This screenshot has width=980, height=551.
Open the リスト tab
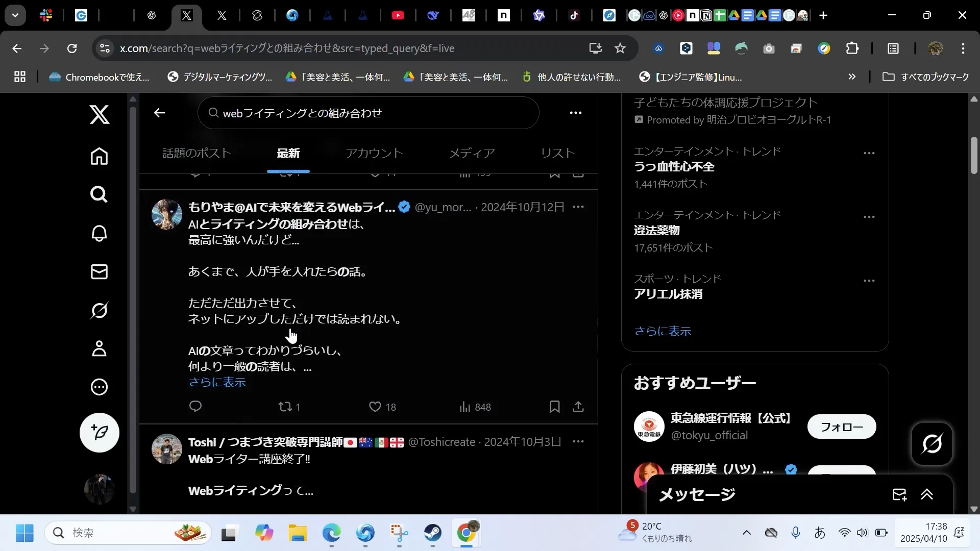557,153
